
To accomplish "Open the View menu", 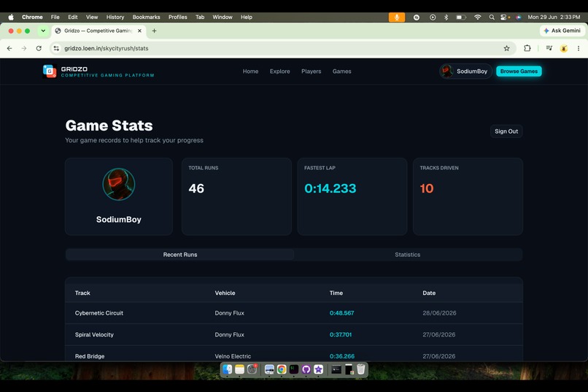I will coord(92,18).
